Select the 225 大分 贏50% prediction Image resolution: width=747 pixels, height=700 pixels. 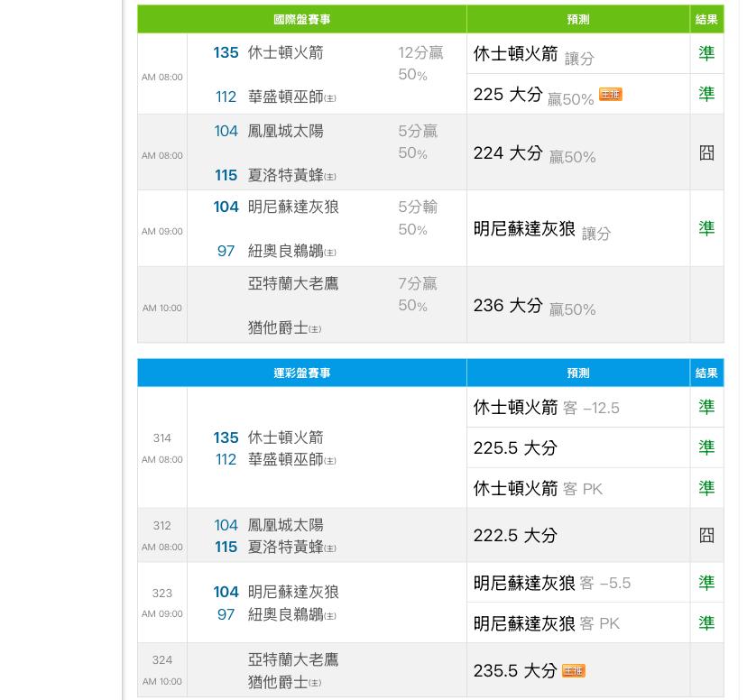(x=533, y=96)
